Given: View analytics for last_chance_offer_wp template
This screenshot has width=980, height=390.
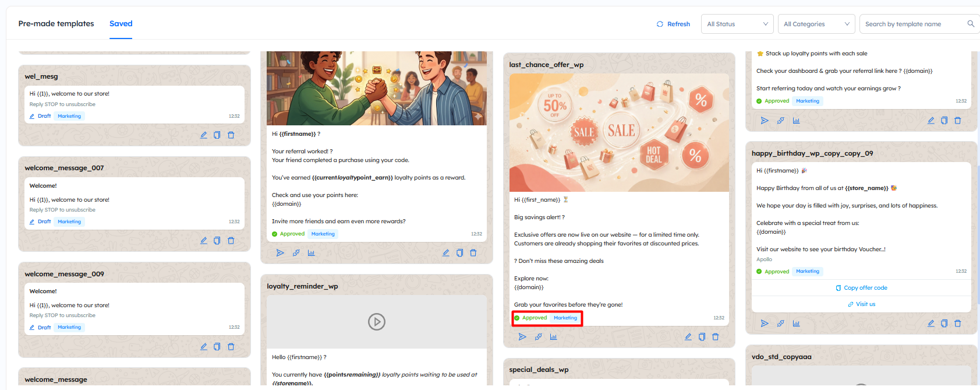Looking at the screenshot, I should tap(553, 337).
